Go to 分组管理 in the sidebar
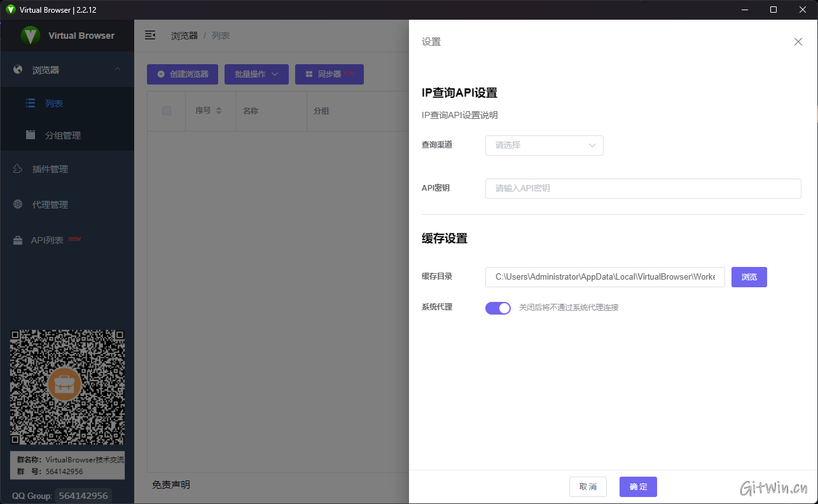The height and width of the screenshot is (504, 818). [x=62, y=135]
